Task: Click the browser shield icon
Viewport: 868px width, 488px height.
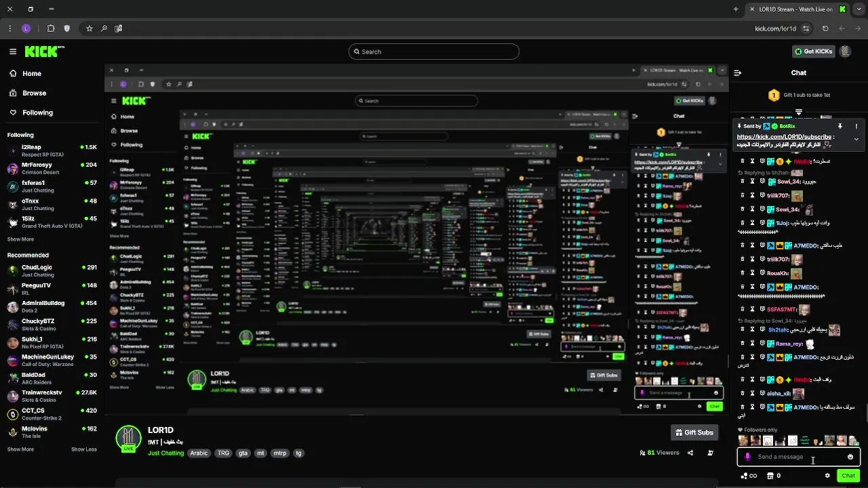Action: [x=66, y=28]
